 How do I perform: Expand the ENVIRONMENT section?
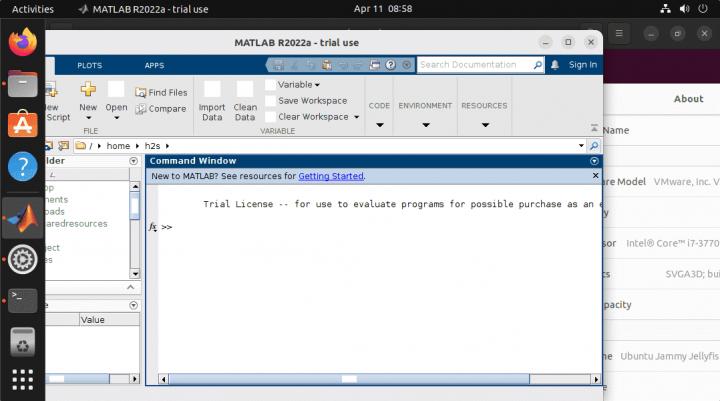(x=425, y=125)
